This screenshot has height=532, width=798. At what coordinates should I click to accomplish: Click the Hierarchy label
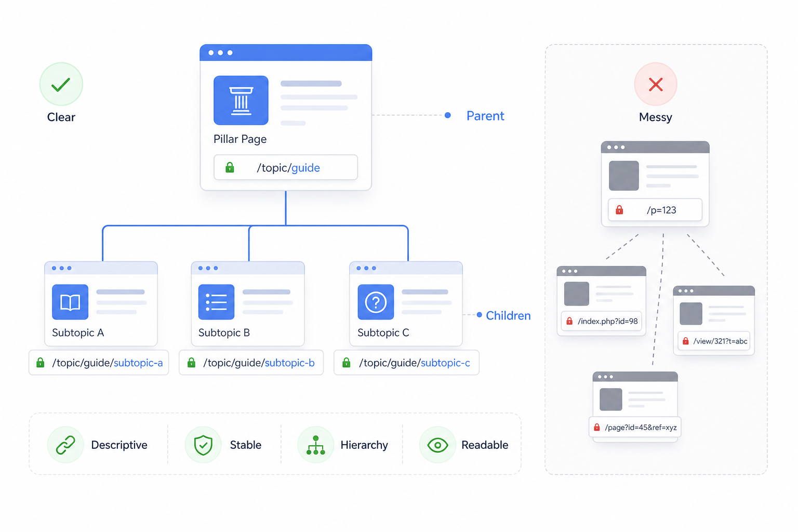point(364,445)
